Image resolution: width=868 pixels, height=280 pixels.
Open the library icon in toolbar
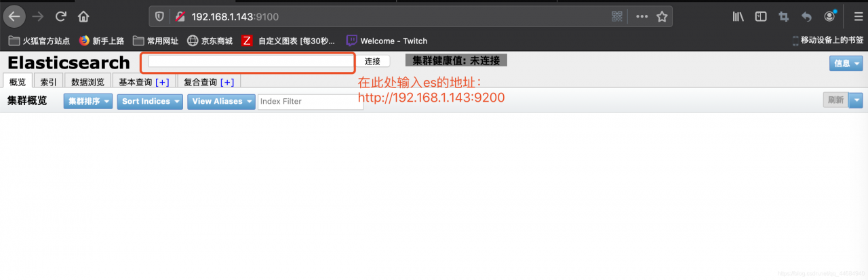[x=738, y=16]
